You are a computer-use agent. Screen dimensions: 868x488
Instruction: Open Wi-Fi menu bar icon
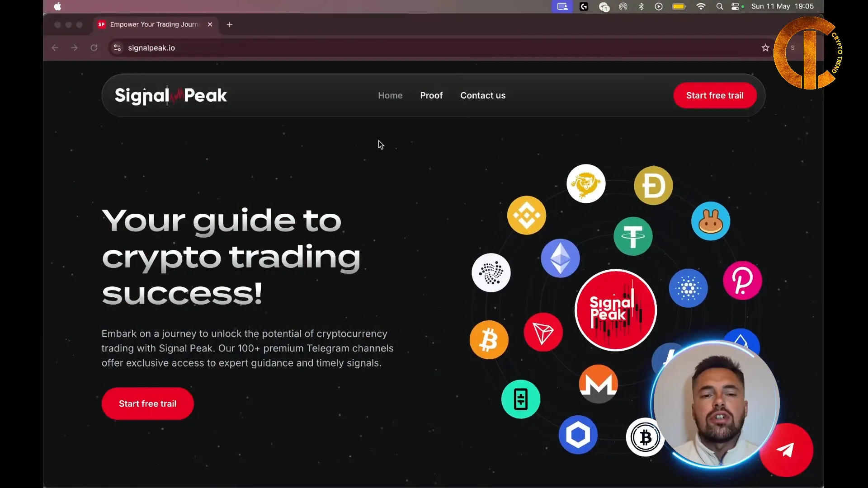pyautogui.click(x=701, y=6)
